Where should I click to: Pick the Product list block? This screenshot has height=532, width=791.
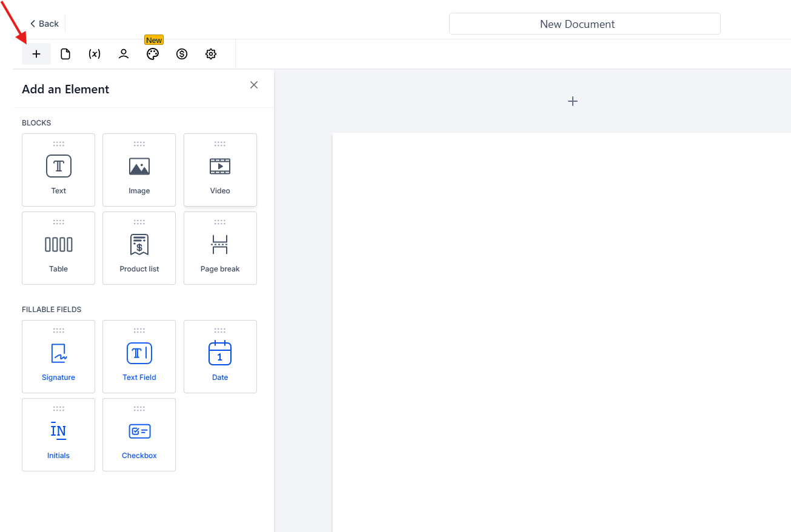pos(139,248)
